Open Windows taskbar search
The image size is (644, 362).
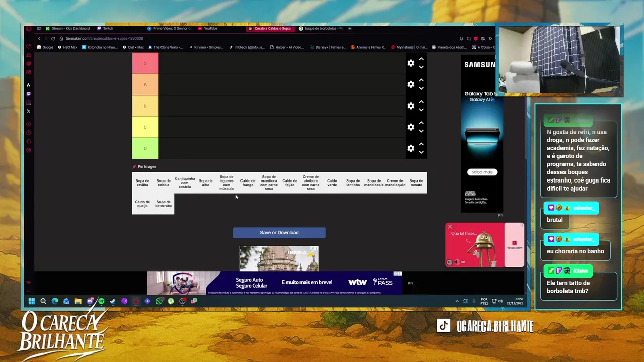pyautogui.click(x=43, y=301)
